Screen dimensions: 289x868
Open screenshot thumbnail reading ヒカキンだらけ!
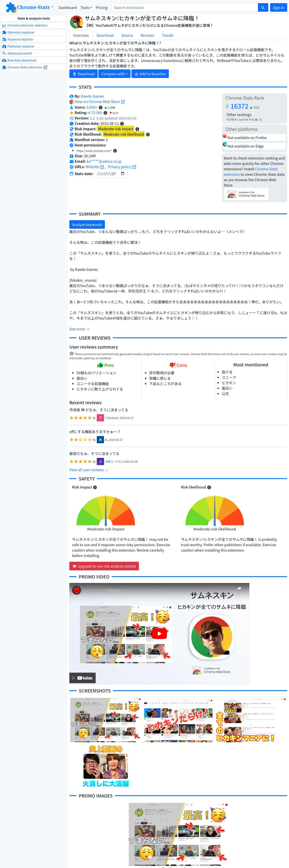tap(178, 720)
